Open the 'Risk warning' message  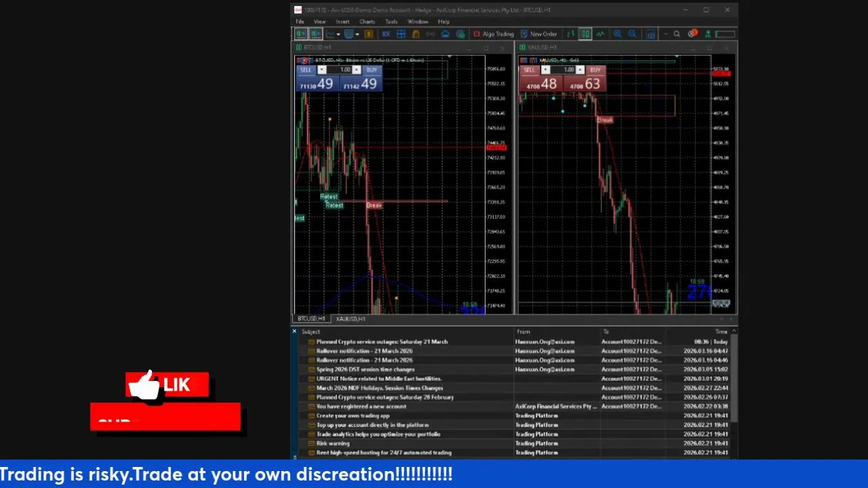[513, 443]
